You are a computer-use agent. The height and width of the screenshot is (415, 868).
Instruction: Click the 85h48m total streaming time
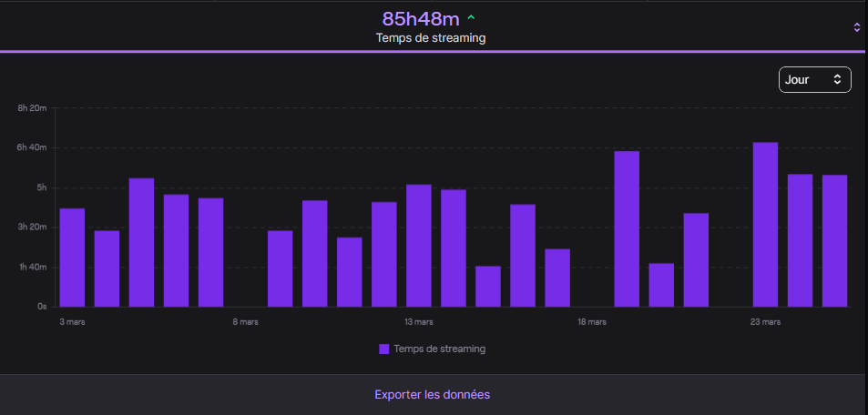(421, 19)
